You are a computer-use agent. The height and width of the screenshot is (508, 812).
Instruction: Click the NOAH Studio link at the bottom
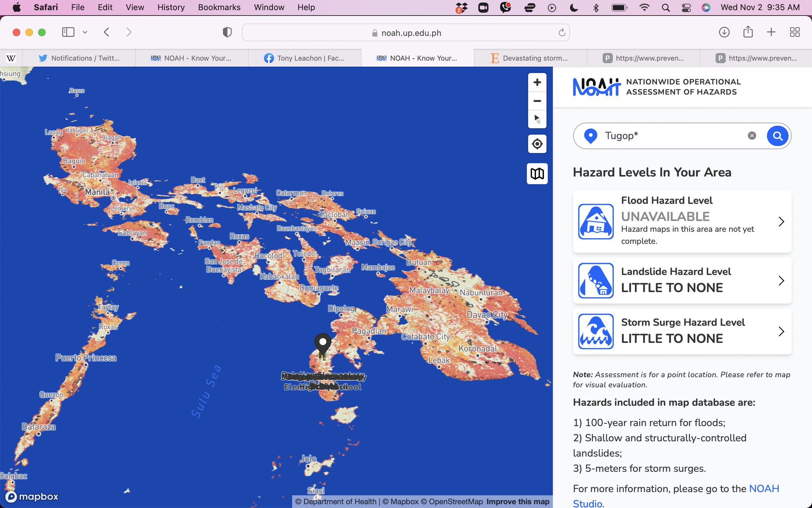[x=763, y=489]
